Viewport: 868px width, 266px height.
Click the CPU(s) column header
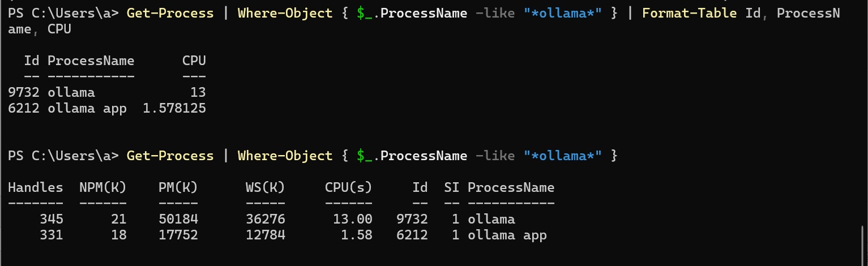coord(348,187)
